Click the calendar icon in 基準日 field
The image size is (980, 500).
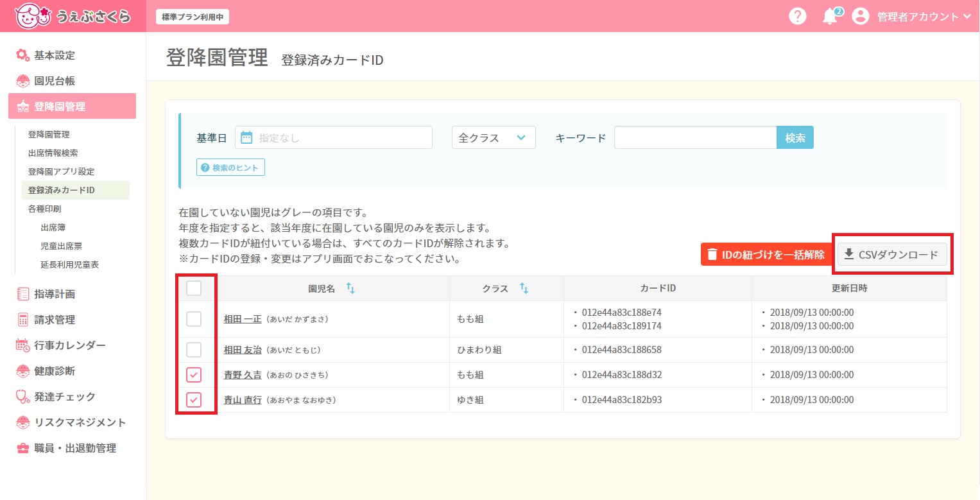coord(246,137)
